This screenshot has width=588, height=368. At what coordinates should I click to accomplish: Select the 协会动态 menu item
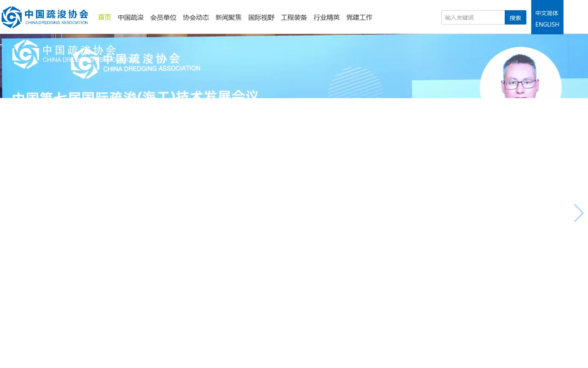(196, 17)
